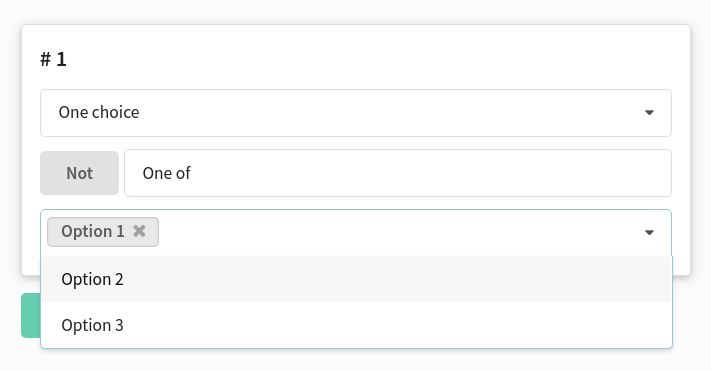The width and height of the screenshot is (711, 371).
Task: Click empty space right of Option 3
Action: click(x=394, y=325)
